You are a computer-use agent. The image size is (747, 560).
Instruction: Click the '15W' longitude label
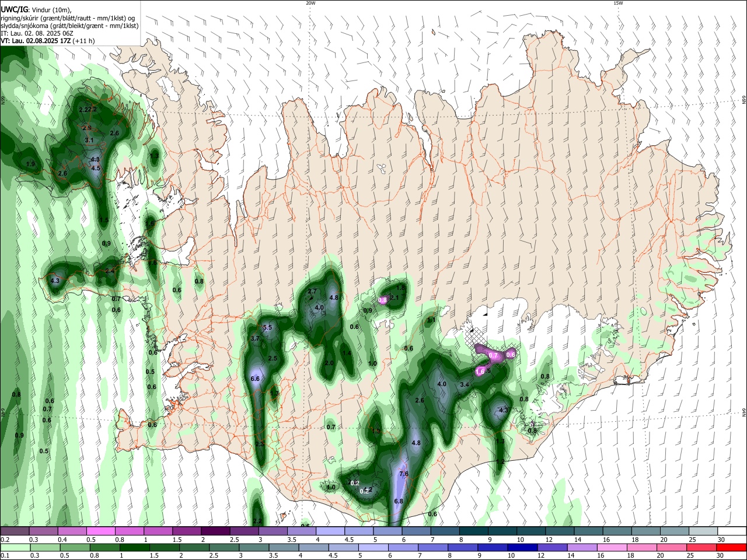[x=617, y=3]
